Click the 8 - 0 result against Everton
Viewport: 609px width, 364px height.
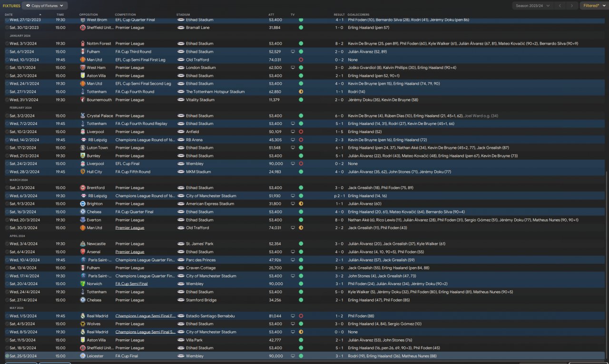click(339, 220)
